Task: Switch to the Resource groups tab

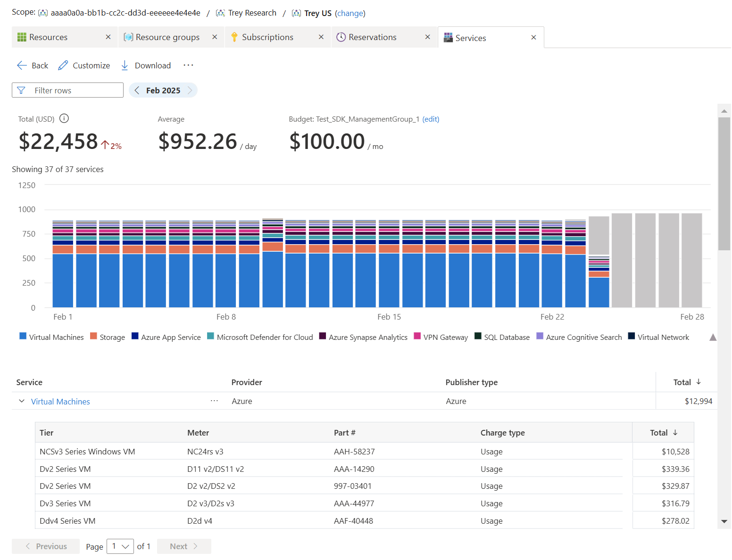Action: pyautogui.click(x=167, y=37)
